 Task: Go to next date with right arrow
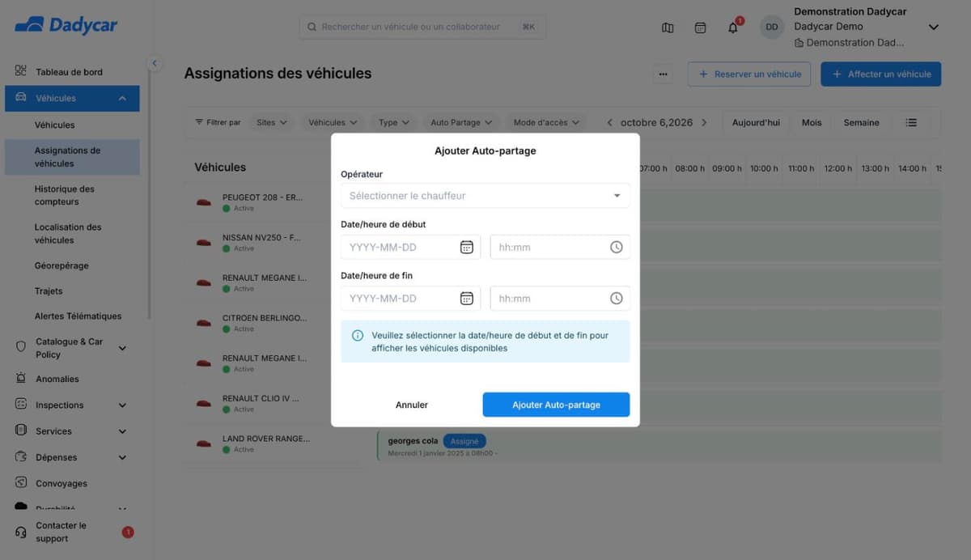[x=704, y=123]
